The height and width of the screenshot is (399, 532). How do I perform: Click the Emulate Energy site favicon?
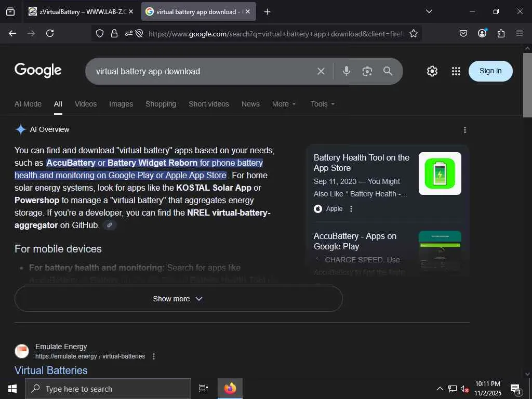[x=22, y=351]
